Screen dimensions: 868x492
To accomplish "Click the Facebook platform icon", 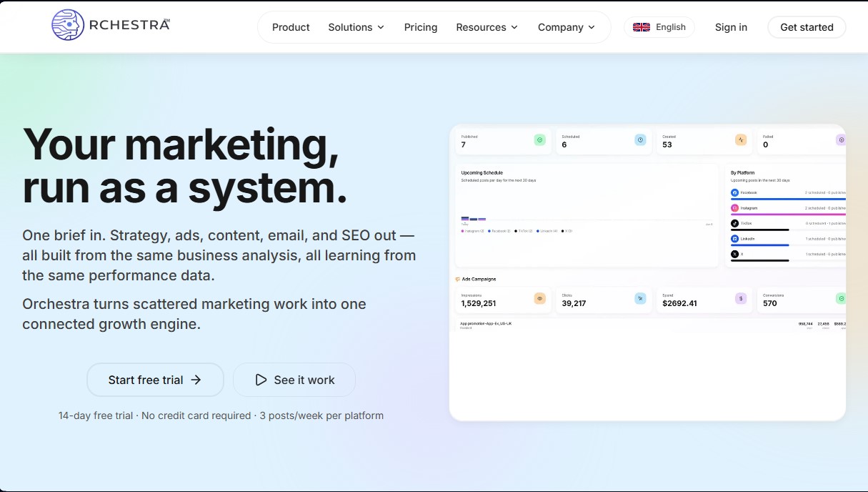I will (x=734, y=193).
